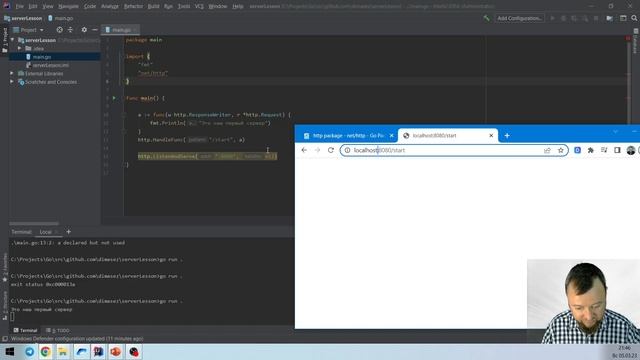Click the locate/select opened file icon
Screen dimensions: 640x360
[x=60, y=30]
